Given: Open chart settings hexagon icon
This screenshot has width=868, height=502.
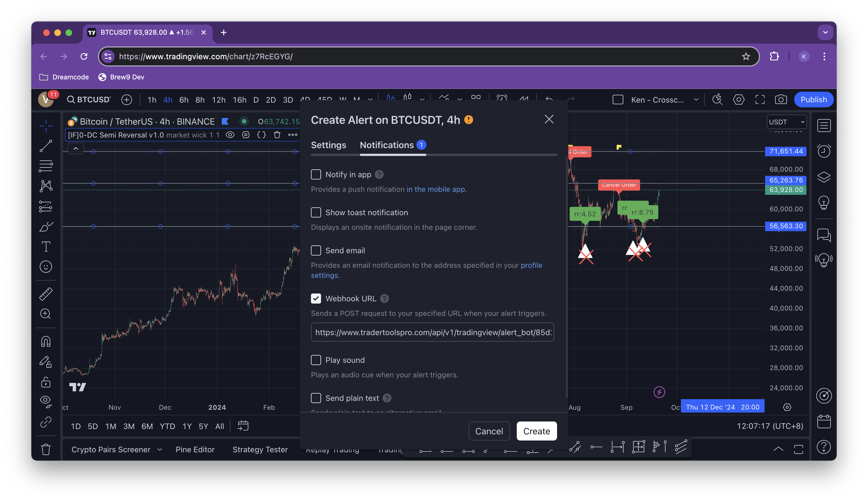Looking at the screenshot, I should [739, 100].
